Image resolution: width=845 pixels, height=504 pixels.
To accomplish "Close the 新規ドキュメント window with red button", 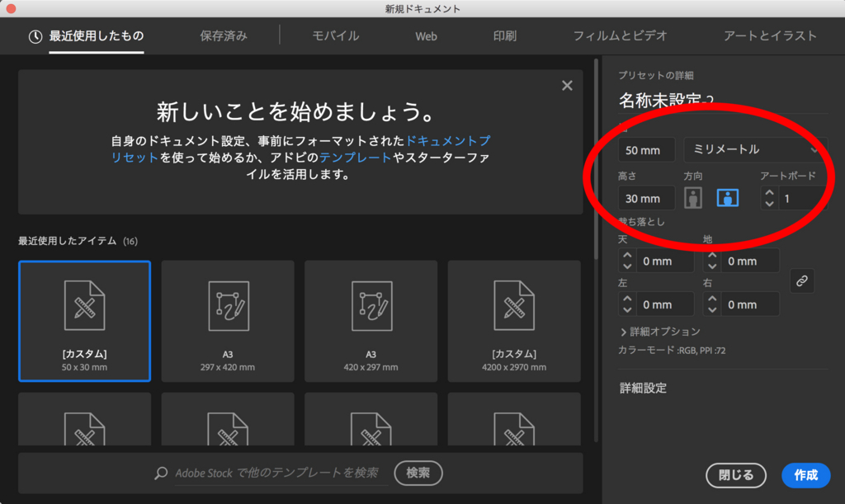I will tap(10, 8).
